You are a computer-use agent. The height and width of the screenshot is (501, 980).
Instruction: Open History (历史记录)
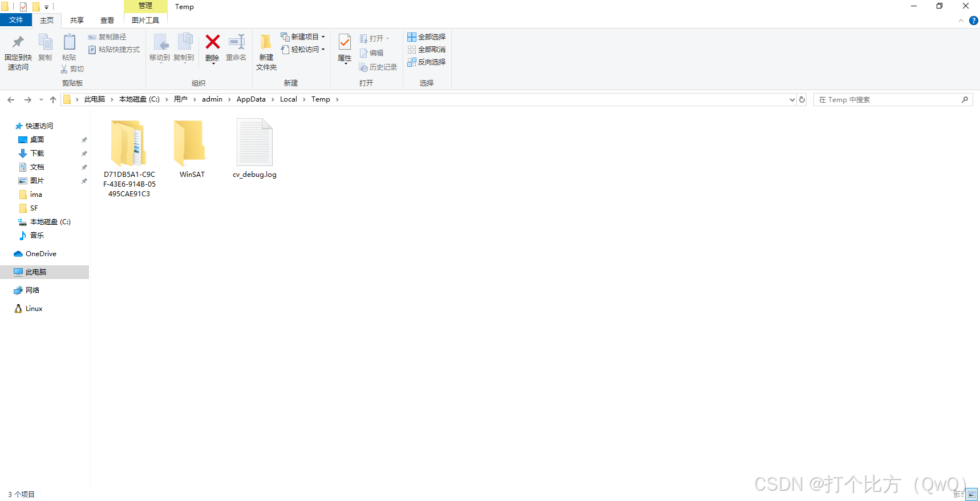(378, 67)
